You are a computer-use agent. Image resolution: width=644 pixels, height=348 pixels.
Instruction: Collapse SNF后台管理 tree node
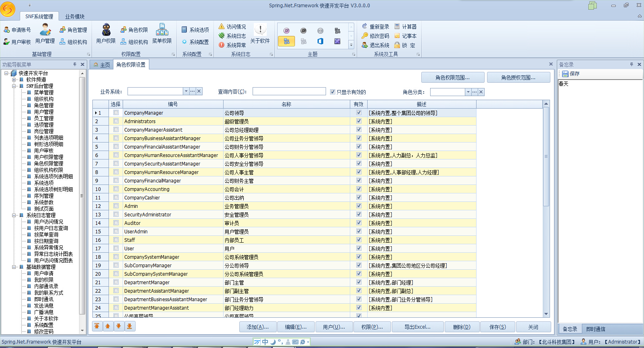click(x=14, y=86)
